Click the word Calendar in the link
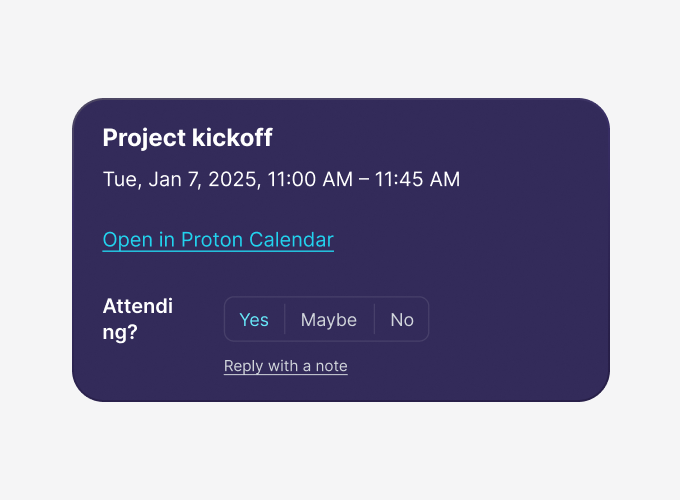The width and height of the screenshot is (680, 500). point(291,240)
